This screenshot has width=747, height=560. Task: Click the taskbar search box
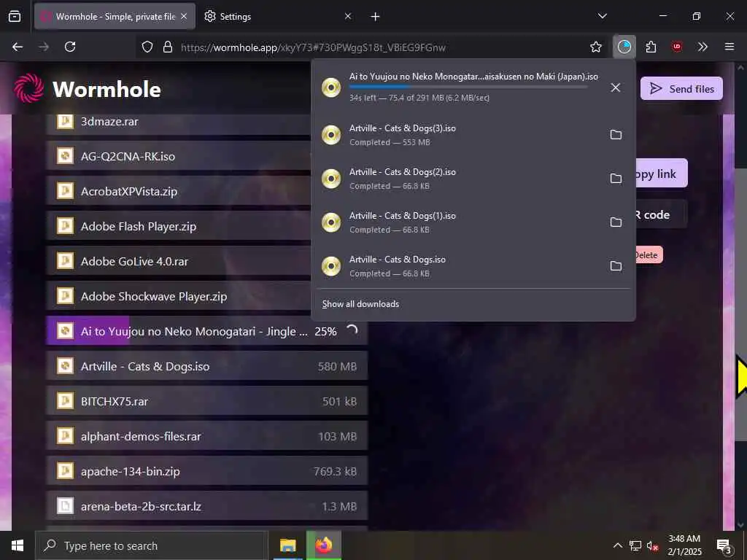pyautogui.click(x=152, y=545)
